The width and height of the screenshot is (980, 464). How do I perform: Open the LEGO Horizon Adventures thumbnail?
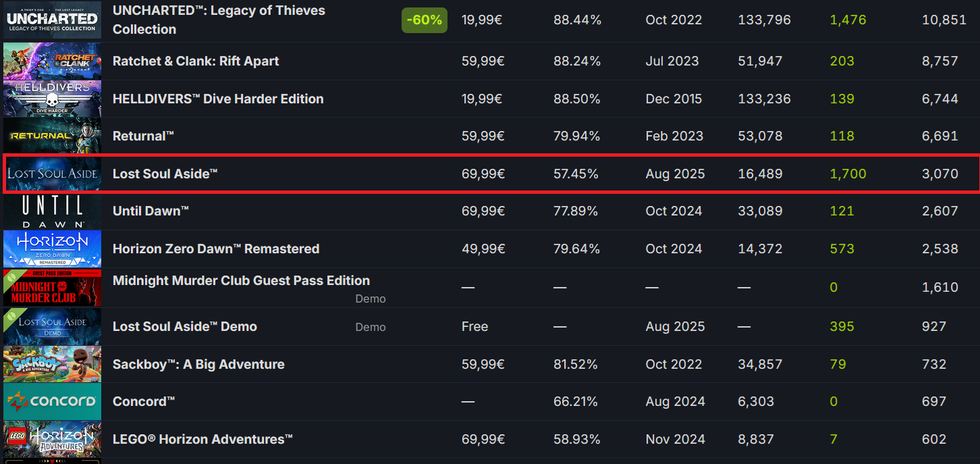coord(52,439)
